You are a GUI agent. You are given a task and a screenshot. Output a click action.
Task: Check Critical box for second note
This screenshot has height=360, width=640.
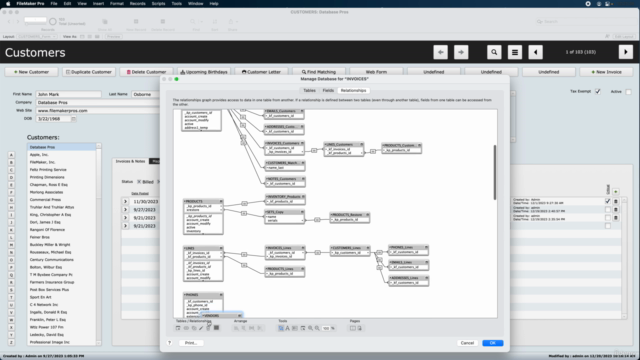point(608,209)
